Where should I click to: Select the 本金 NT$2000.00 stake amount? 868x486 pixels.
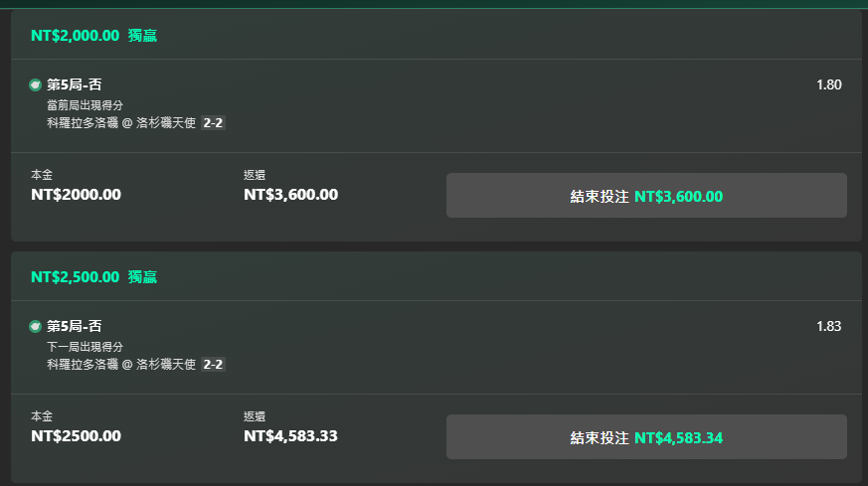(x=76, y=194)
